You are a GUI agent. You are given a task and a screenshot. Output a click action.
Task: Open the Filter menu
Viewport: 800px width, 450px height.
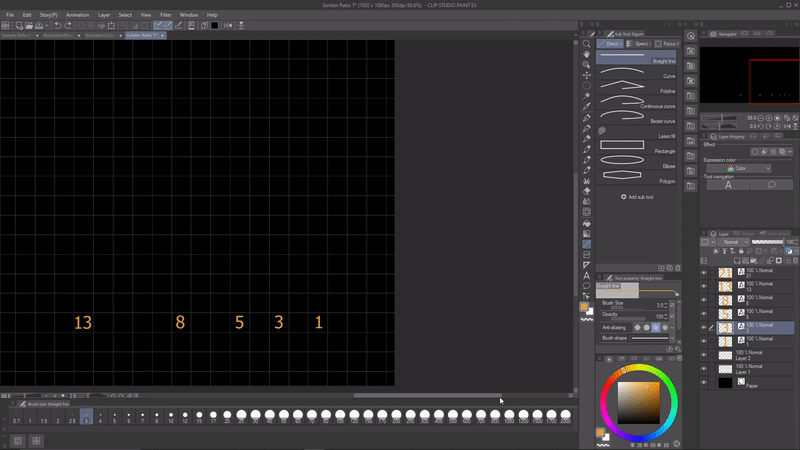[x=166, y=15]
